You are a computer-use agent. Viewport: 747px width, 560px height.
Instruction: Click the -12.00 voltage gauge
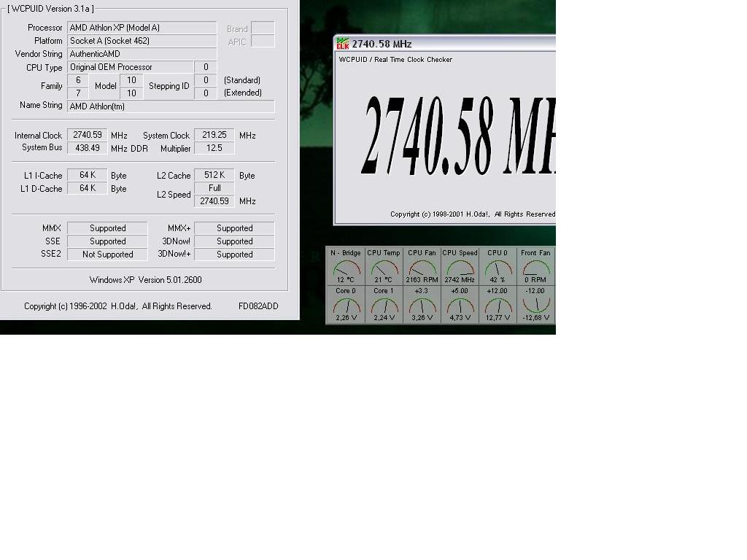[x=535, y=304]
